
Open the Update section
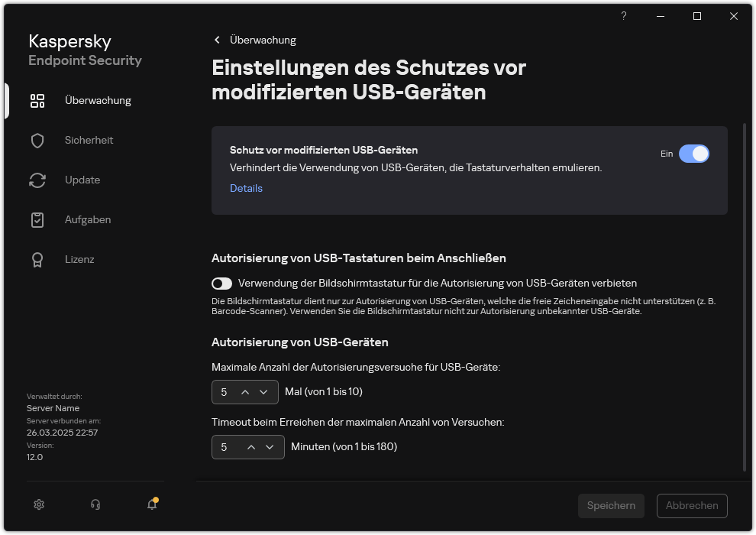82,180
